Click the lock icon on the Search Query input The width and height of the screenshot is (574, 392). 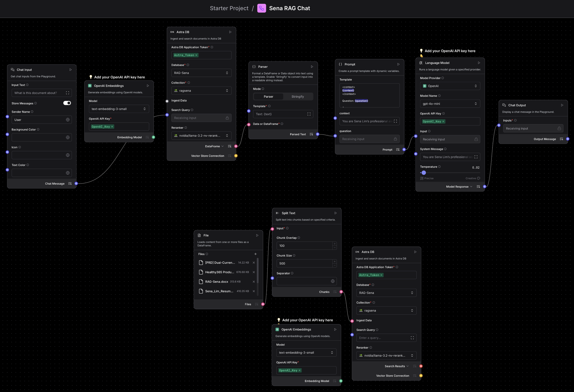[227, 118]
